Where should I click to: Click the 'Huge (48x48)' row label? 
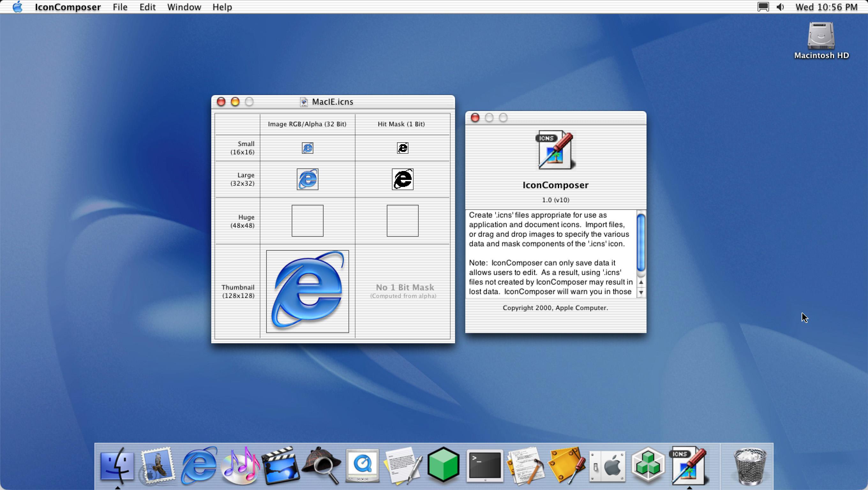point(243,221)
